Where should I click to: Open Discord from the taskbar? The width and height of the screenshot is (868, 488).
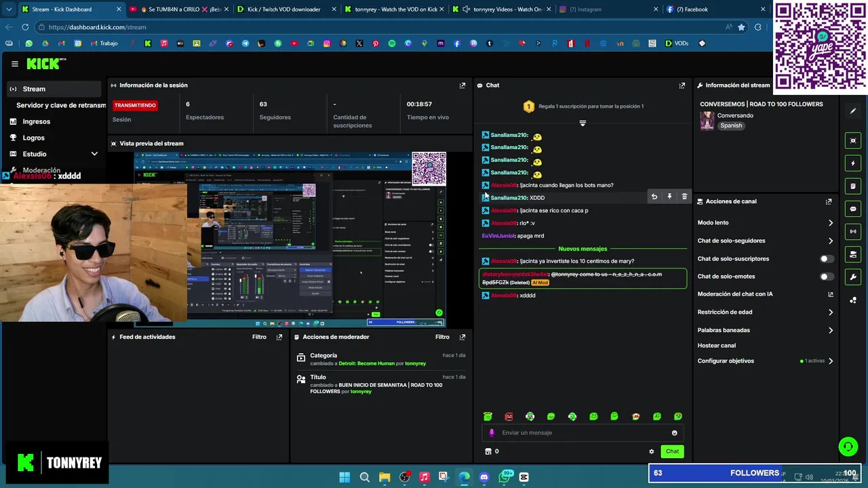[484, 477]
